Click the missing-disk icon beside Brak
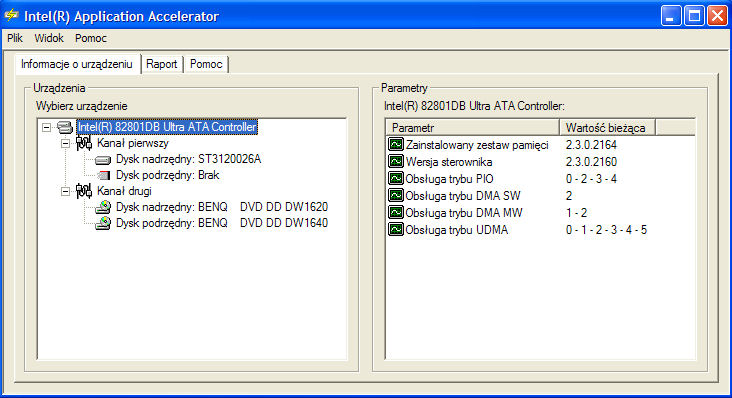 [x=103, y=175]
